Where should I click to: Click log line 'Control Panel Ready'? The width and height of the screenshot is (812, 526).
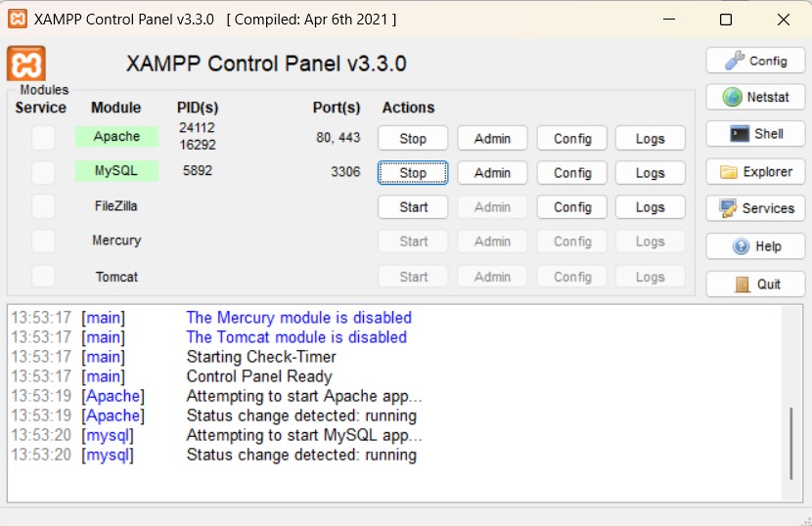(x=259, y=376)
